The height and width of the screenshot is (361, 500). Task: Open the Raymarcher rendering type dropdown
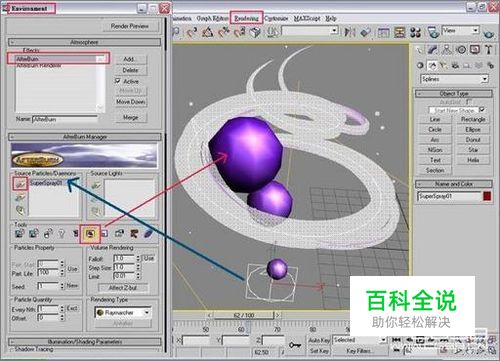pyautogui.click(x=123, y=312)
